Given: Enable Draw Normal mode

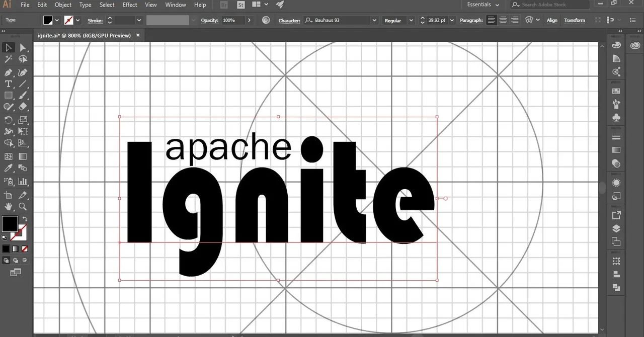Looking at the screenshot, I should [6, 261].
